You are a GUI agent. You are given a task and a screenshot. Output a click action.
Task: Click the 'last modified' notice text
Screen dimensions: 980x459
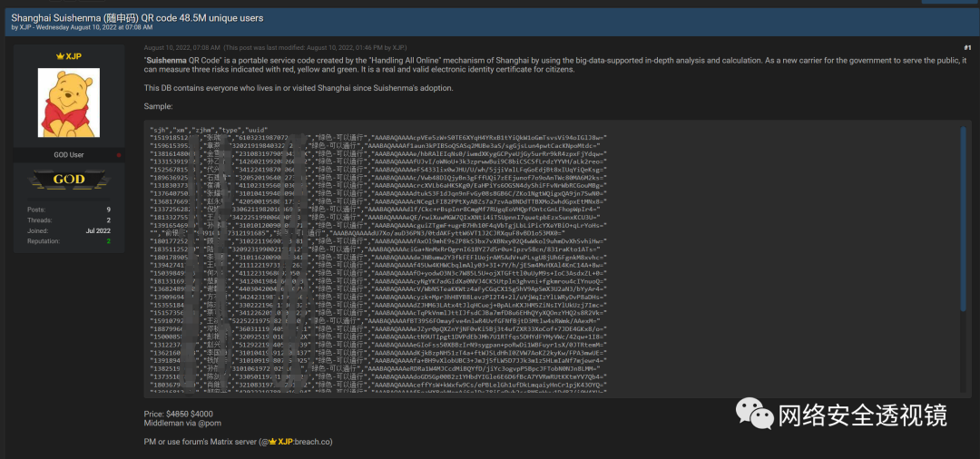coord(316,47)
